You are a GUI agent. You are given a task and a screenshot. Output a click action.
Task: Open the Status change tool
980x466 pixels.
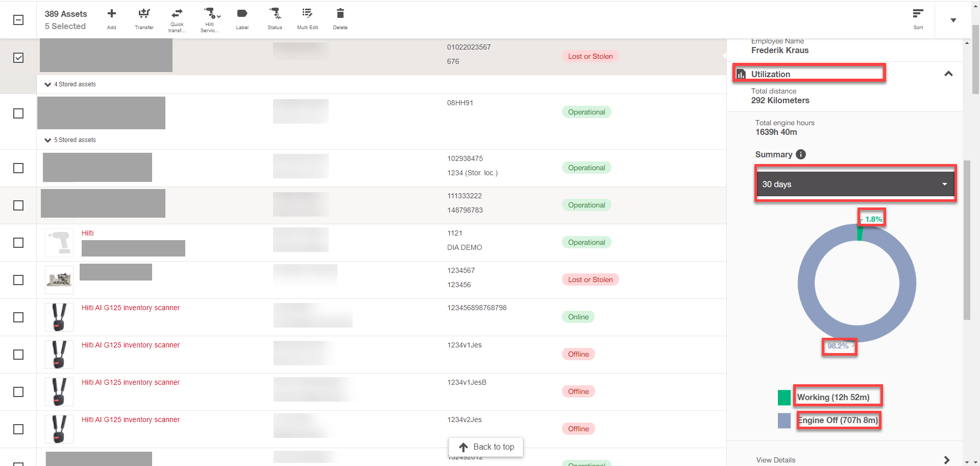[x=275, y=14]
